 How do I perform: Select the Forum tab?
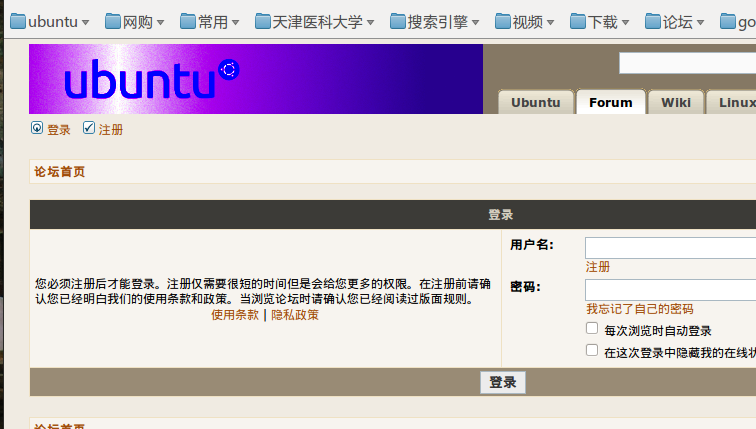[x=610, y=102]
